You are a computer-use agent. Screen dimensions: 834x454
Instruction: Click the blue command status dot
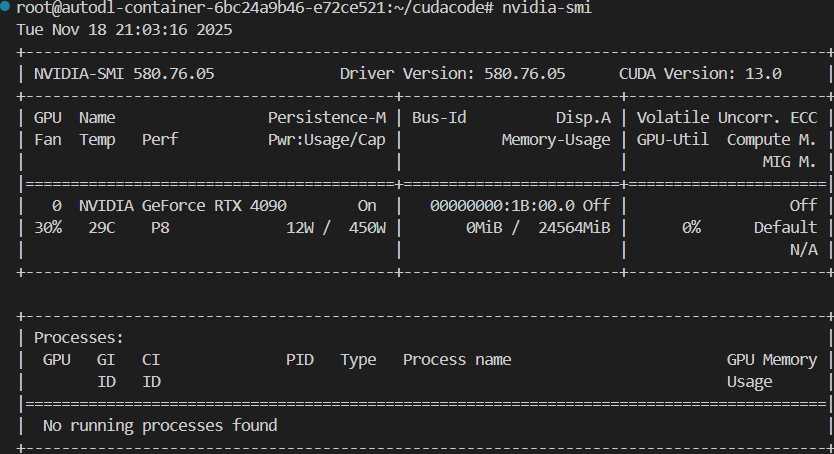point(6,8)
